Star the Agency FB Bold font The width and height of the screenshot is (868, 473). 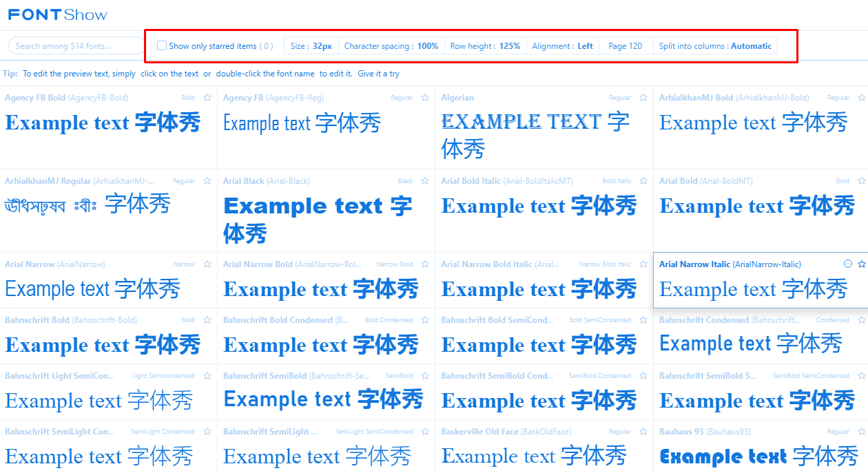(207, 98)
